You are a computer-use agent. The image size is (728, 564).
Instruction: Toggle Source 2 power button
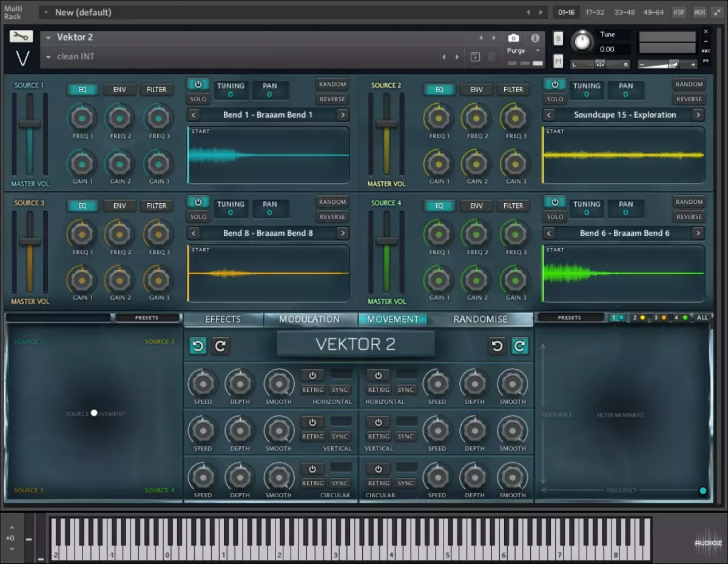click(554, 84)
